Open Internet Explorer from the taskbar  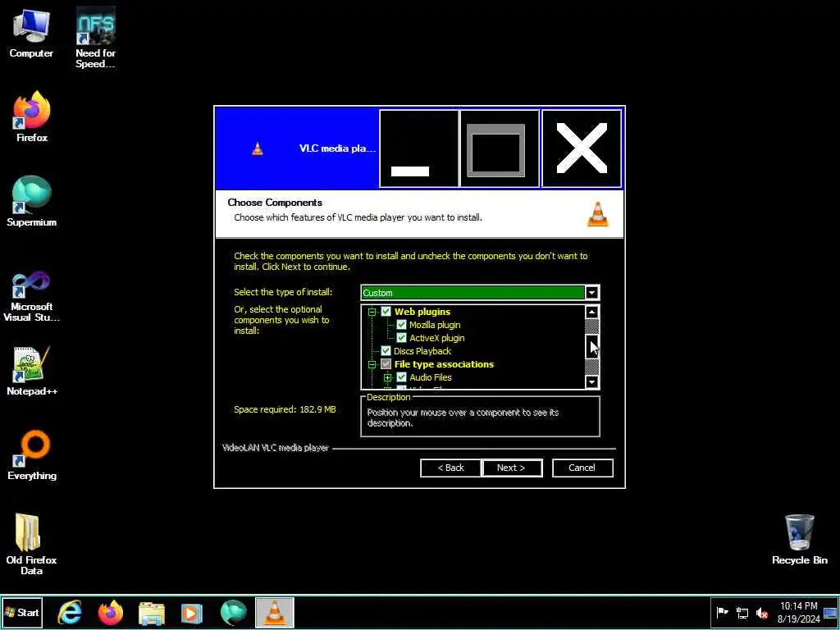click(71, 613)
